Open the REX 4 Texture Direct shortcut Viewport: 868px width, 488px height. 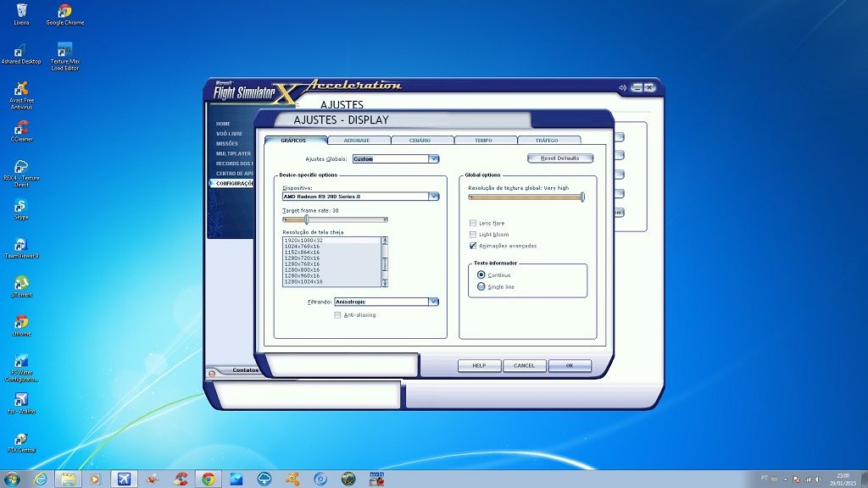21,173
